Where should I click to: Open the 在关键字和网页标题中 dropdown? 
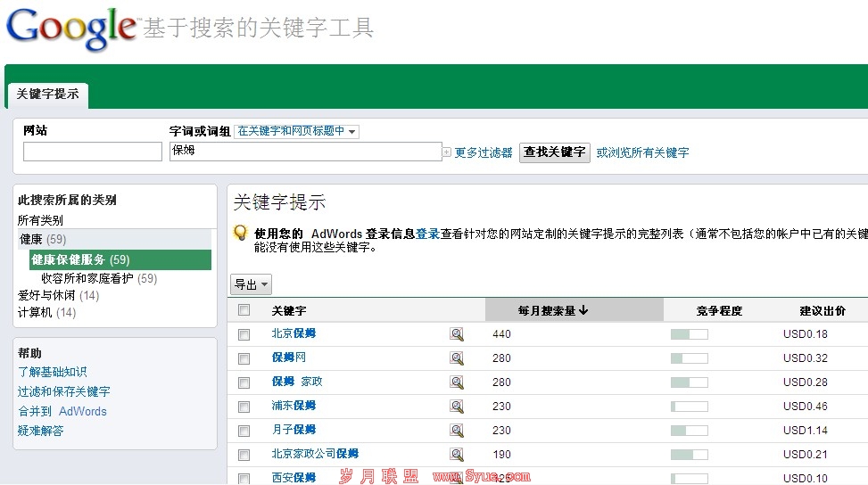(x=296, y=131)
